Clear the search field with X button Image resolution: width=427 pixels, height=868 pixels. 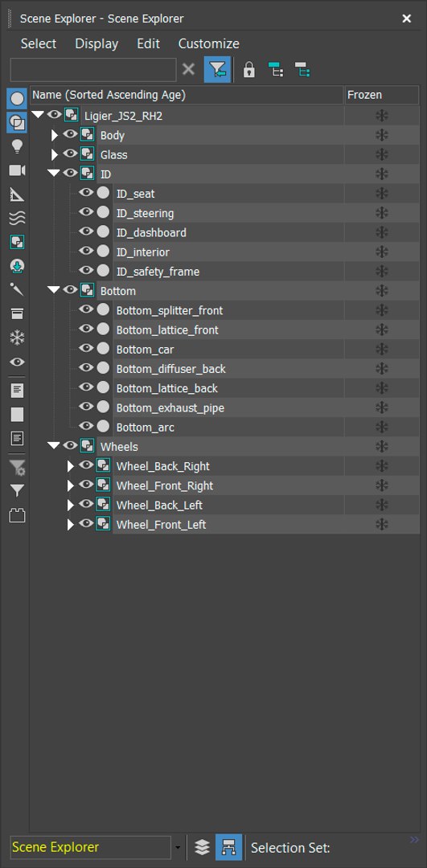click(x=189, y=70)
